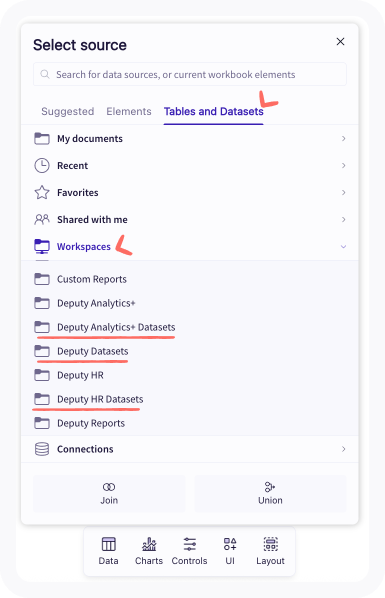
Task: Click folder icon beside Deputy Analytics+ Datasets
Action: coord(42,327)
